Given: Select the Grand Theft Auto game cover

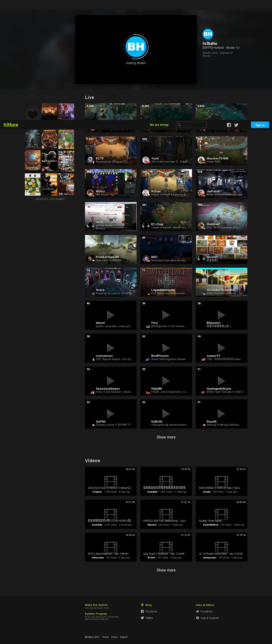Looking at the screenshot, I should click(66, 161).
